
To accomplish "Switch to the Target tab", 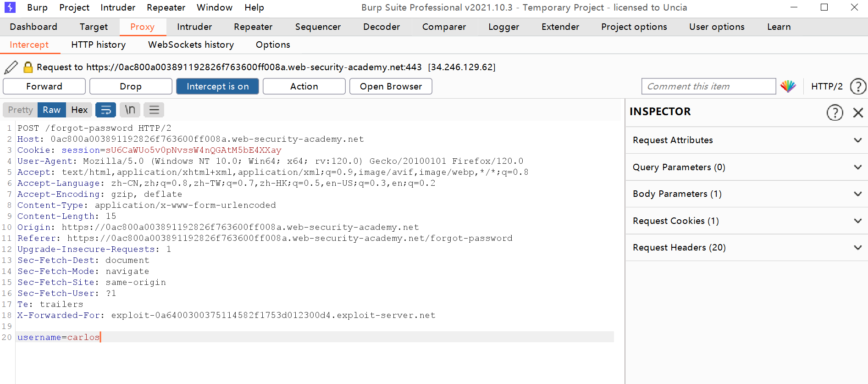I will click(94, 27).
